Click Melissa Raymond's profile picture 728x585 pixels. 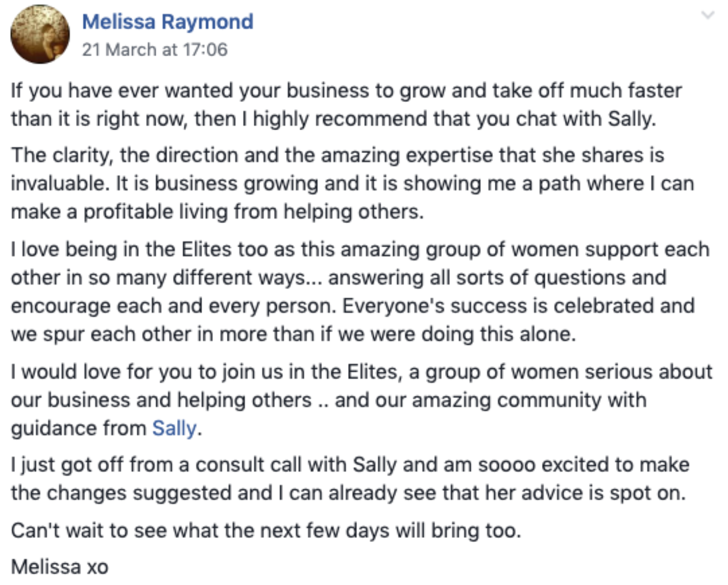coord(40,34)
